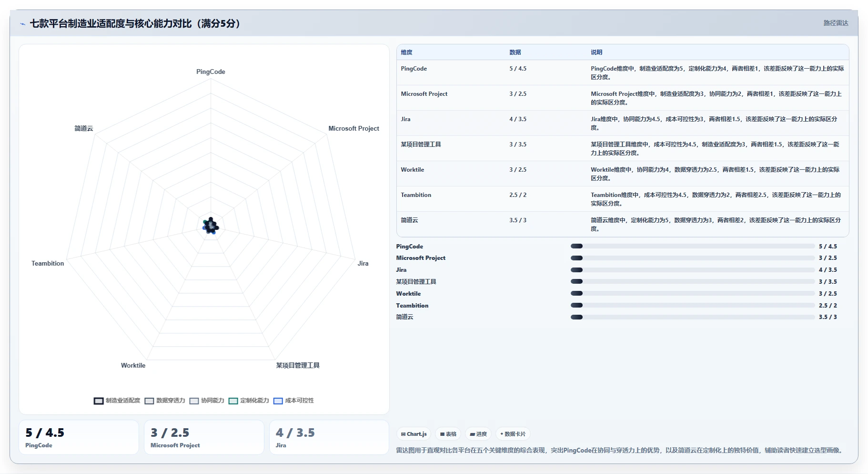
Task: Click the Microsoft Project progress bar
Action: (693, 258)
